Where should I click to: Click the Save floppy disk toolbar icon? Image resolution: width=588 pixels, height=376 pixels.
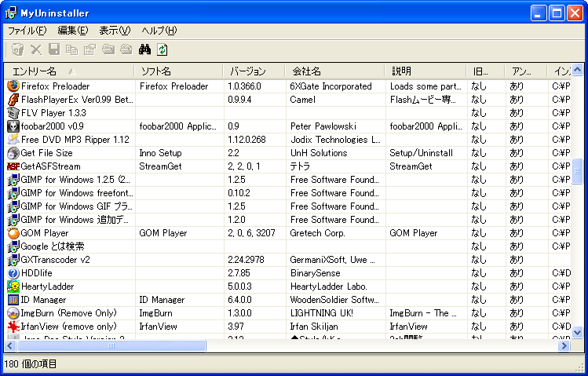click(x=54, y=49)
